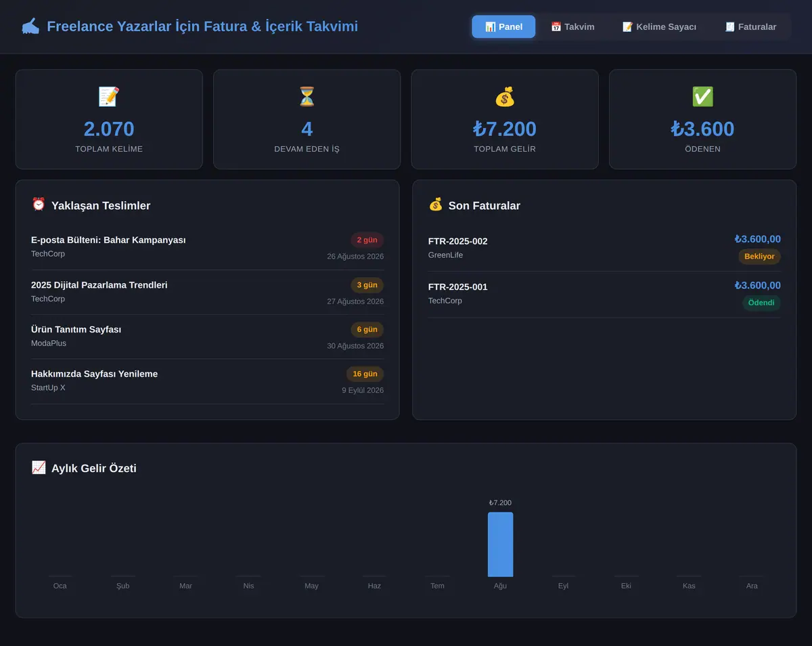Click the ₺3.600,00 amount for GreenLife invoice
812x646 pixels.
click(x=757, y=239)
